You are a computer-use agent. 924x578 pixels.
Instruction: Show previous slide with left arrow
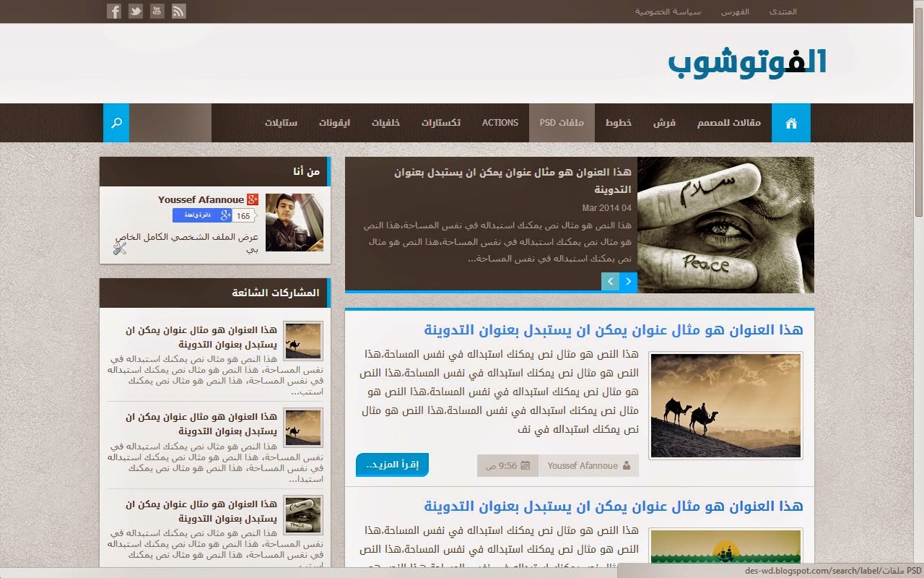610,281
